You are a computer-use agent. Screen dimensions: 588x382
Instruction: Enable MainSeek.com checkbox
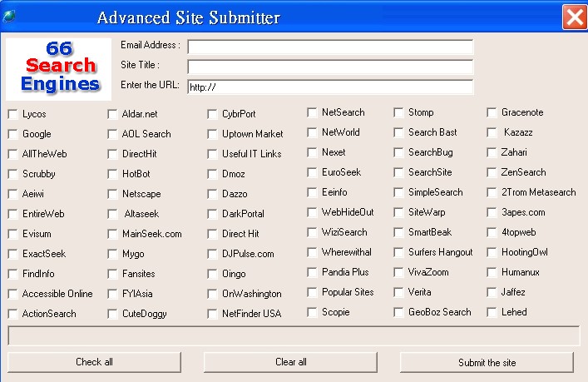pos(112,234)
